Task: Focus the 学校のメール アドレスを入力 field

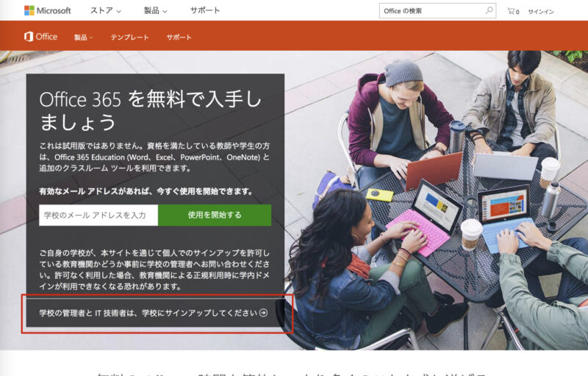Action: 98,215
